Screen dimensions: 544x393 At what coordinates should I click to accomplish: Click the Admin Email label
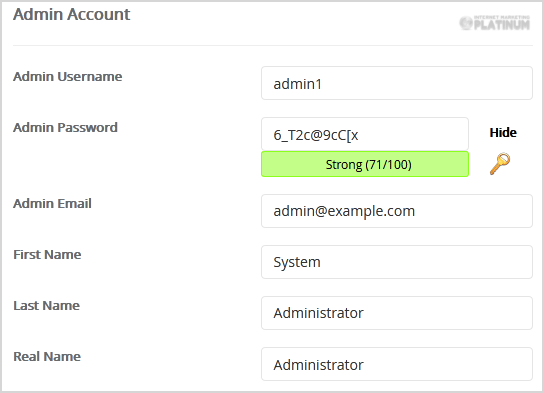[x=52, y=203]
